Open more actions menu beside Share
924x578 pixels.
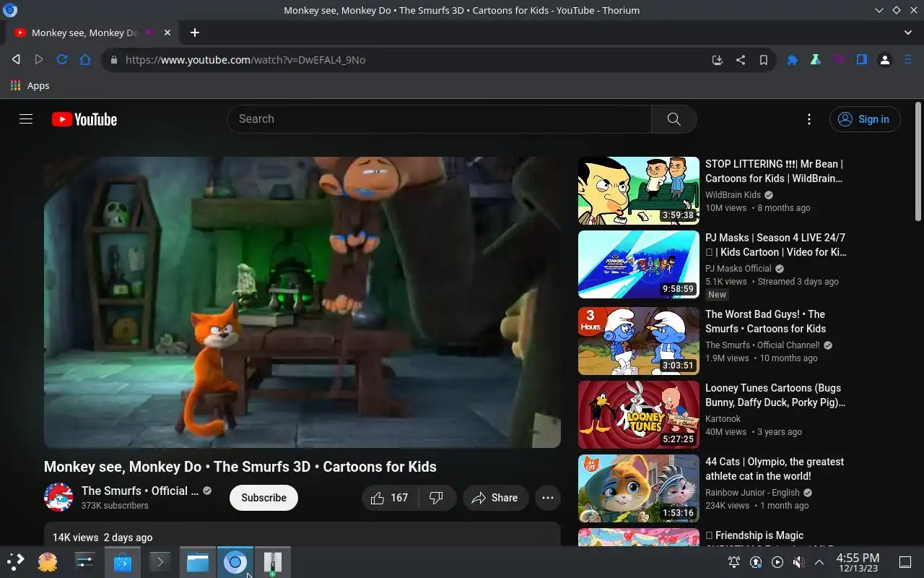click(548, 498)
